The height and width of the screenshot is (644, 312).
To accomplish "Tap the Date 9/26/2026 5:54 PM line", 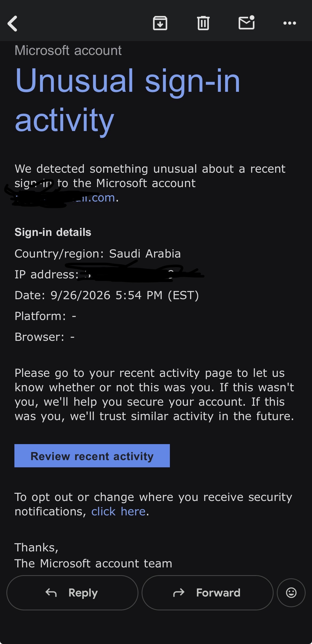I will [107, 295].
